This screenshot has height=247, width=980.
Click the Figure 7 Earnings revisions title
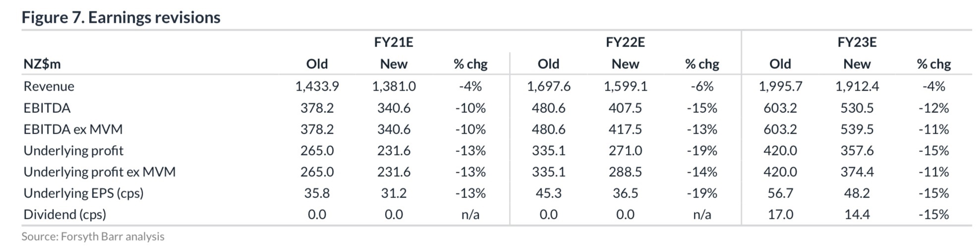121,17
